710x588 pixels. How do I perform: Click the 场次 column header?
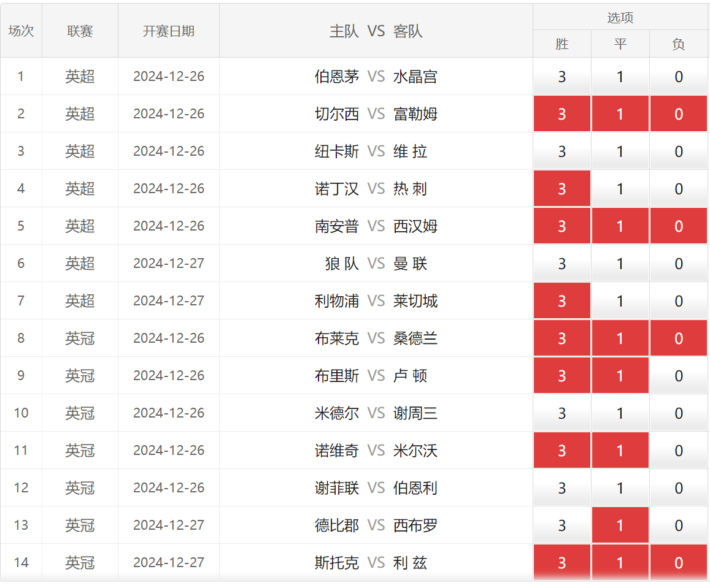[21, 31]
